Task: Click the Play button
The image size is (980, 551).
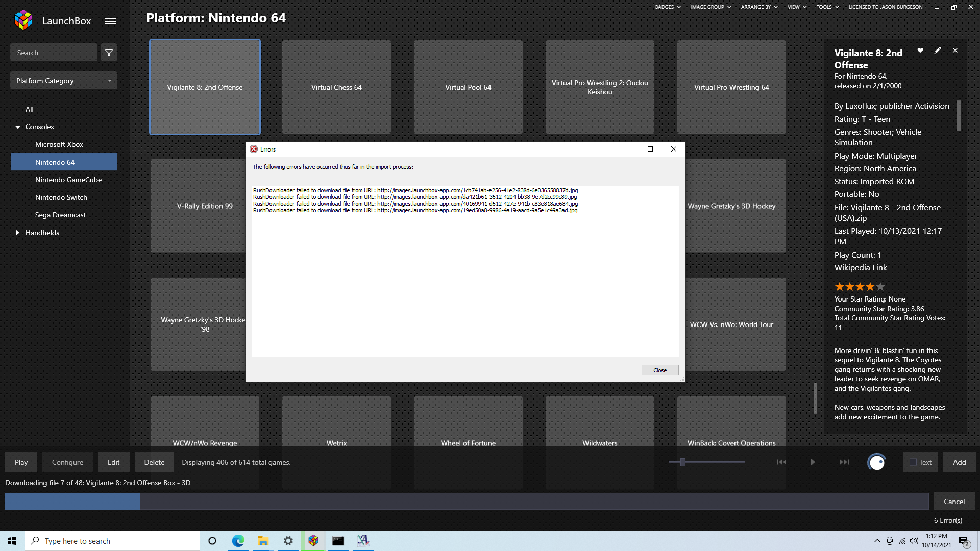Action: point(21,462)
